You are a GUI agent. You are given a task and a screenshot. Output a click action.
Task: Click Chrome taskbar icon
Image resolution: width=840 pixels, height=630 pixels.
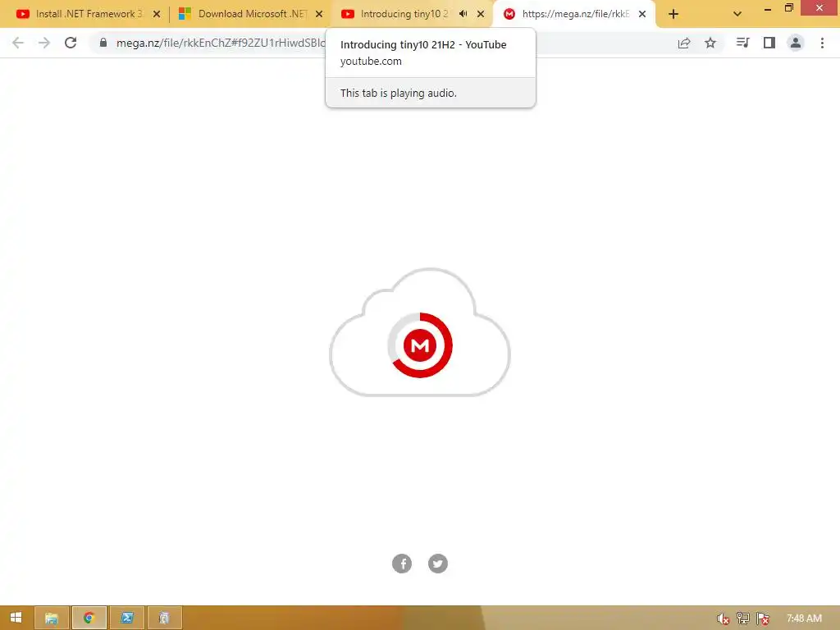[89, 618]
